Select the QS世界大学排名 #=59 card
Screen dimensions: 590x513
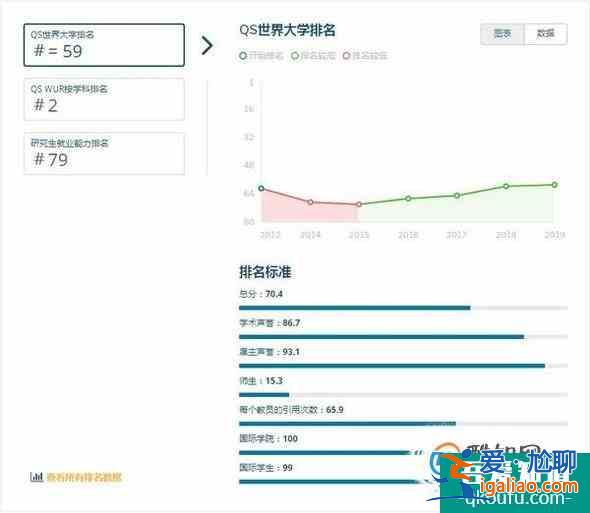tap(104, 45)
